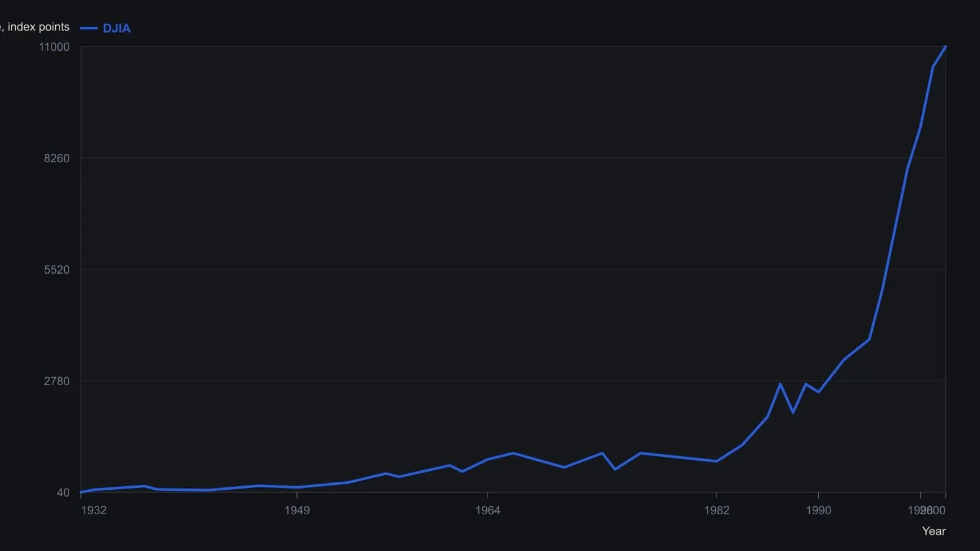Click the 1990 x-axis year label

click(818, 511)
